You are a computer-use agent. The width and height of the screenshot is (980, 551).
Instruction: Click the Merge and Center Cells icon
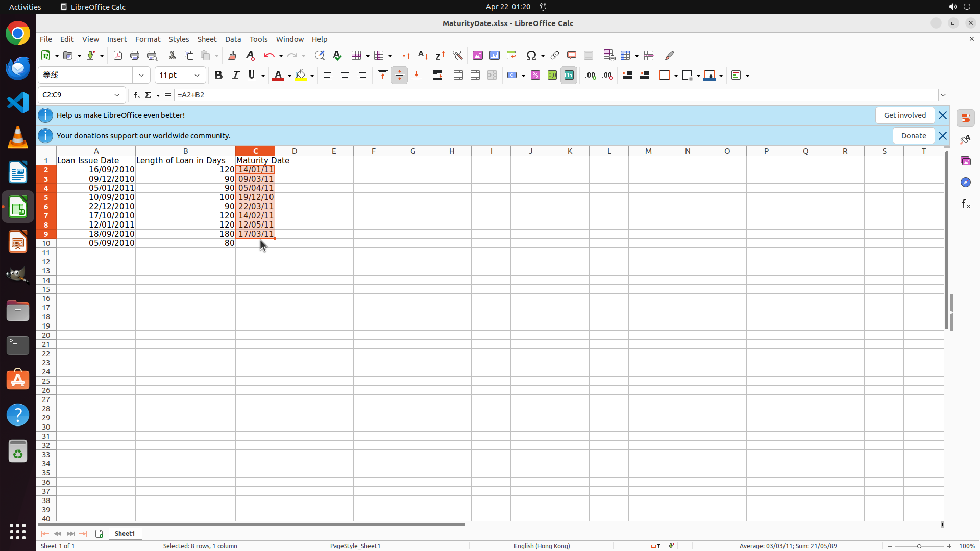(x=458, y=76)
